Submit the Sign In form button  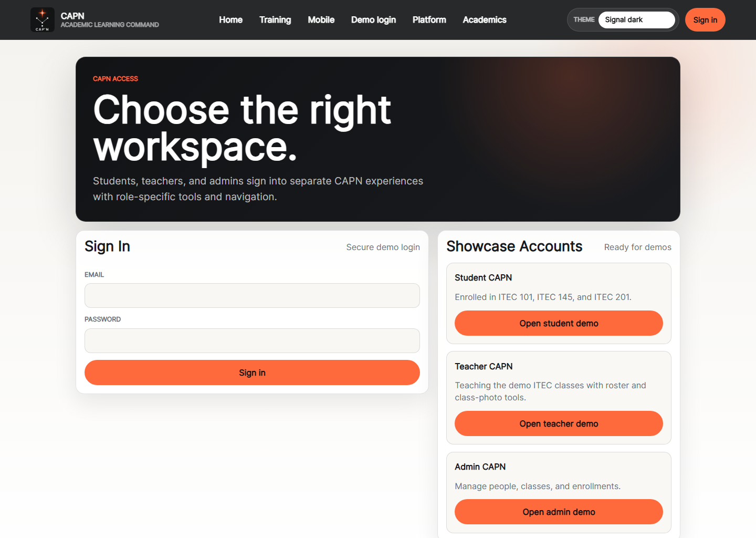[252, 373]
